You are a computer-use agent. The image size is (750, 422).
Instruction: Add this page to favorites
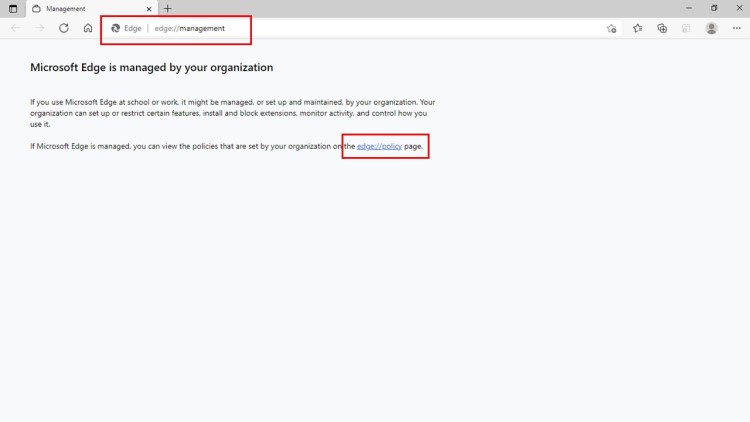pos(612,28)
